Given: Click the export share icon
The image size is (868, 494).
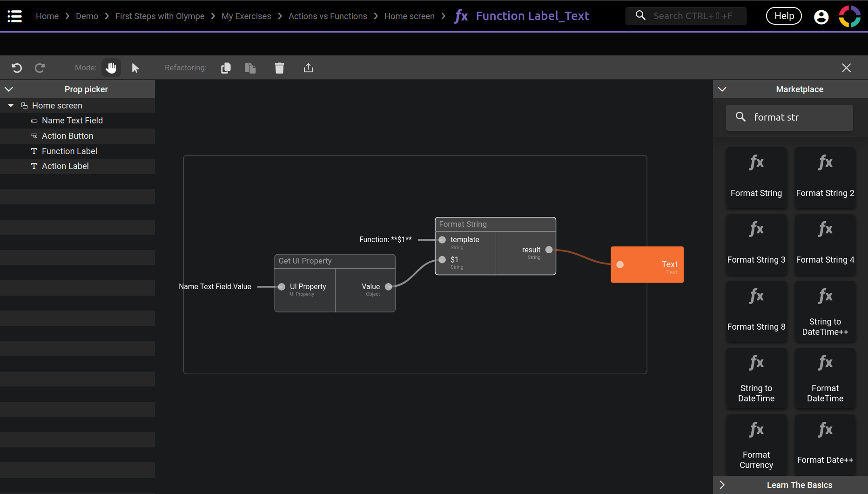Looking at the screenshot, I should 308,68.
